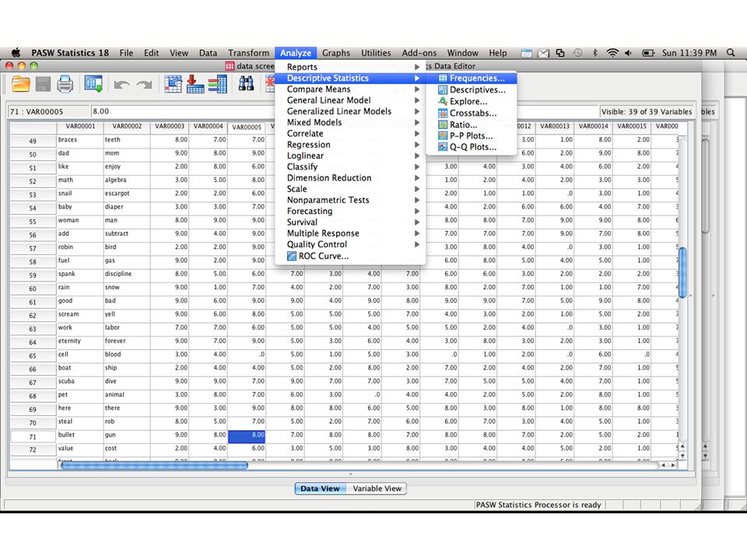
Task: Click the highlighted 8.00 cell in row 71
Action: click(247, 436)
